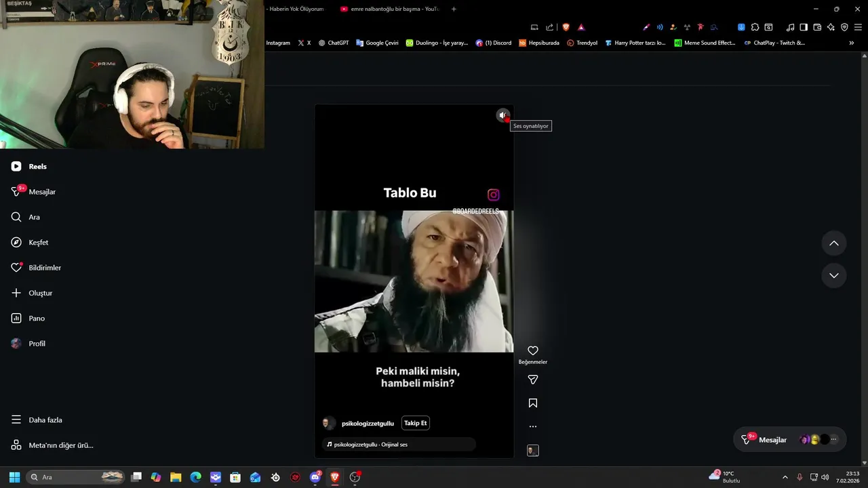Open volume control in system tray
The height and width of the screenshot is (488, 868).
click(825, 477)
